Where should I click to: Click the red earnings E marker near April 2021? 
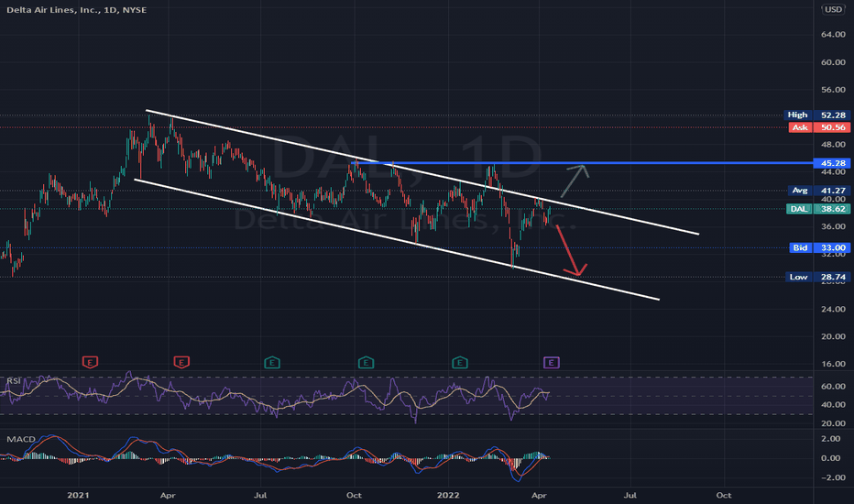[x=181, y=362]
